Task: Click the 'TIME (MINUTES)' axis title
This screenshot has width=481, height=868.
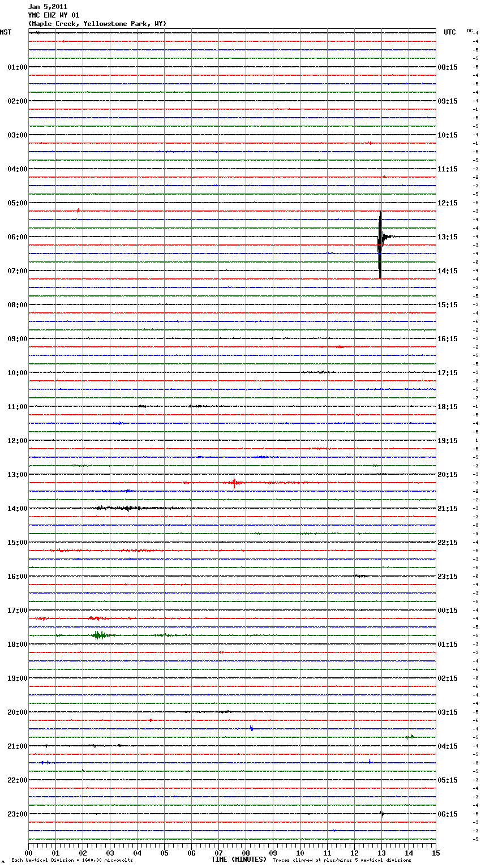Action: (x=239, y=860)
